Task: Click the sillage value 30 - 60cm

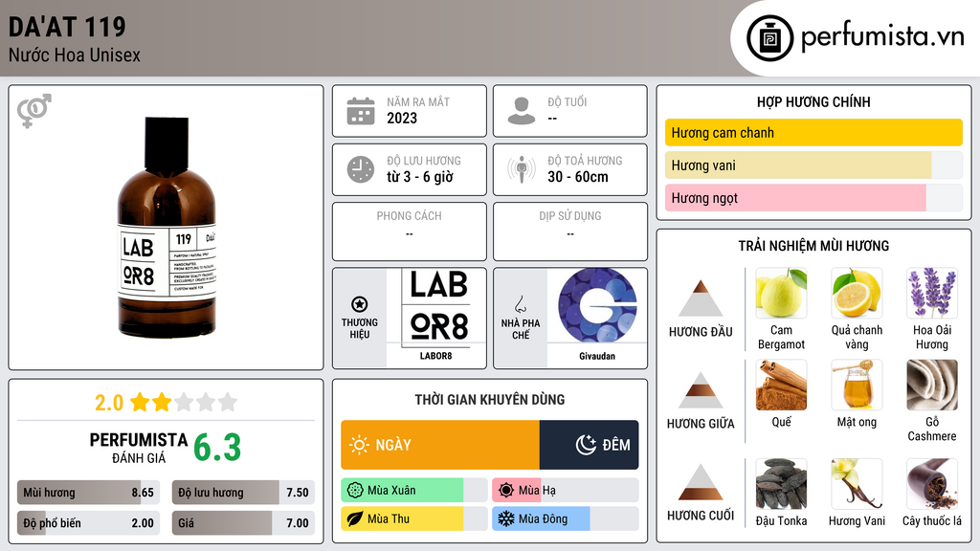Action: pyautogui.click(x=578, y=177)
